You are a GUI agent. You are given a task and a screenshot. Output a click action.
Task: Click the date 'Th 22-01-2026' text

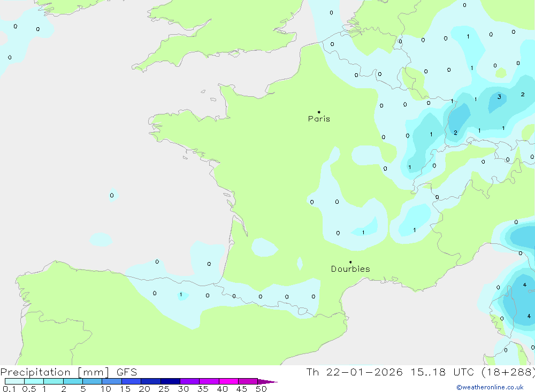point(354,372)
